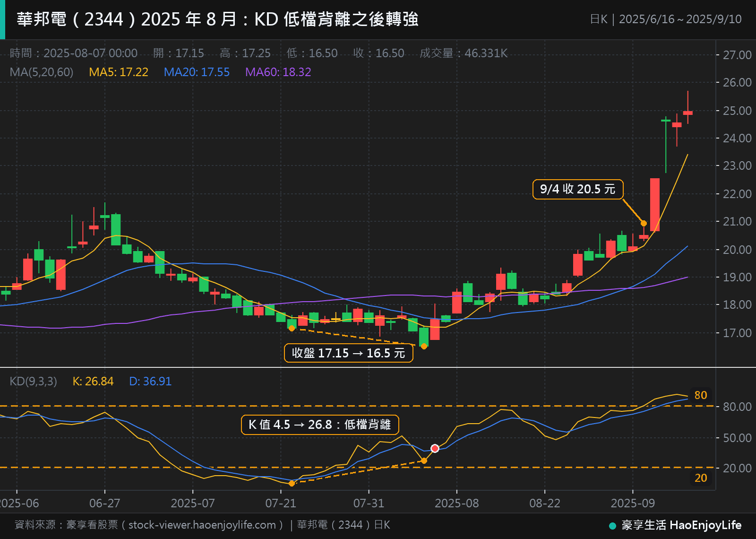The image size is (756, 539).
Task: Click the 豪享生活 HaoEnjoyLife brand label
Action: click(681, 525)
